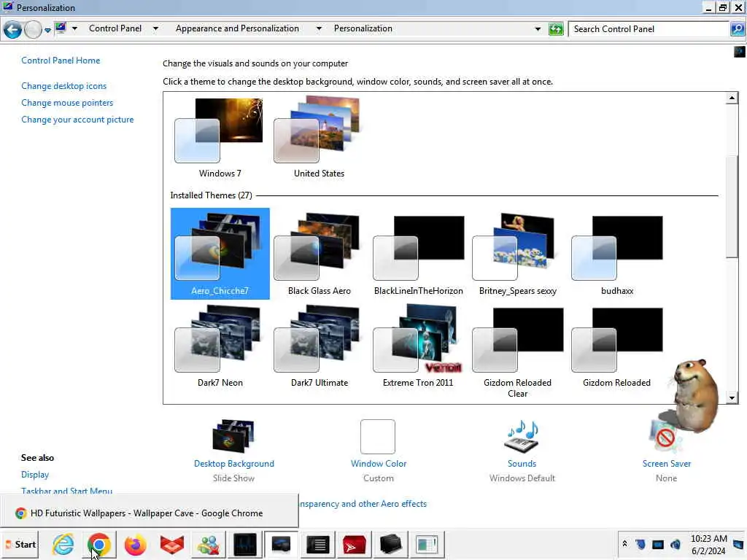The height and width of the screenshot is (560, 747).
Task: Open Windows Live Messenger taskbar icon
Action: pos(208,544)
